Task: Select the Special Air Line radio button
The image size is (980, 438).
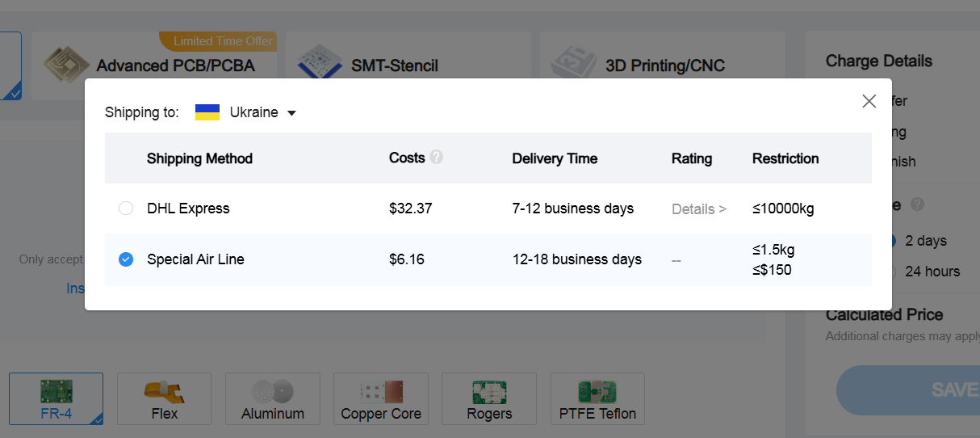Action: [x=126, y=259]
